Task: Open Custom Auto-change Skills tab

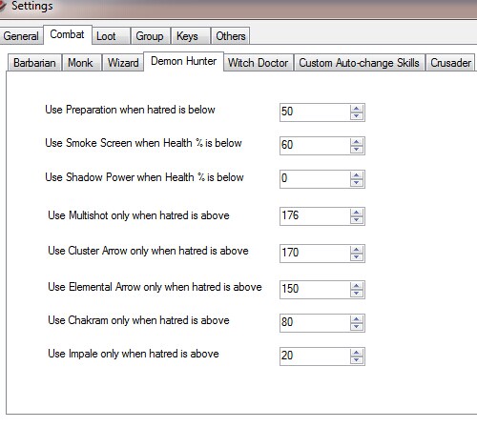Action: pos(359,63)
